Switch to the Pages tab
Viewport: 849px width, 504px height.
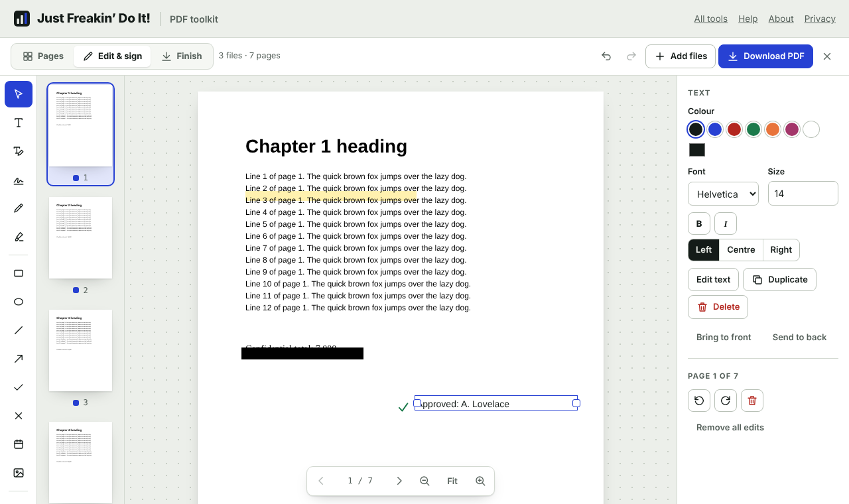tap(43, 56)
